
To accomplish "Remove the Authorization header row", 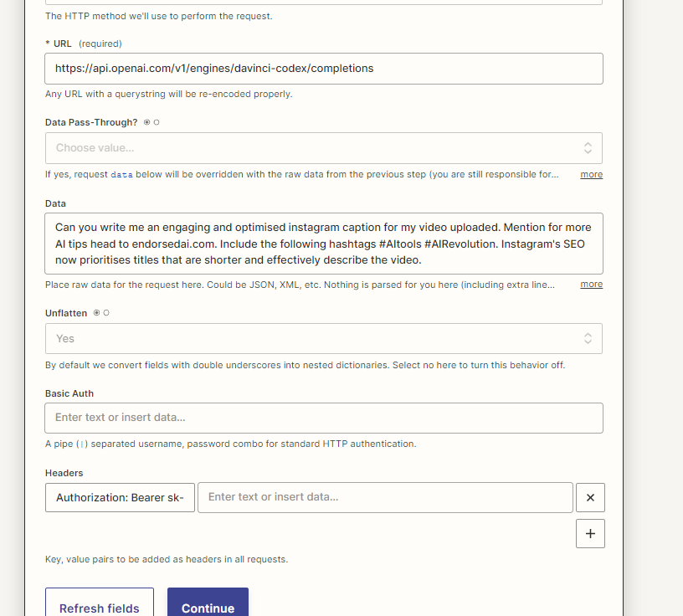I will pos(590,497).
